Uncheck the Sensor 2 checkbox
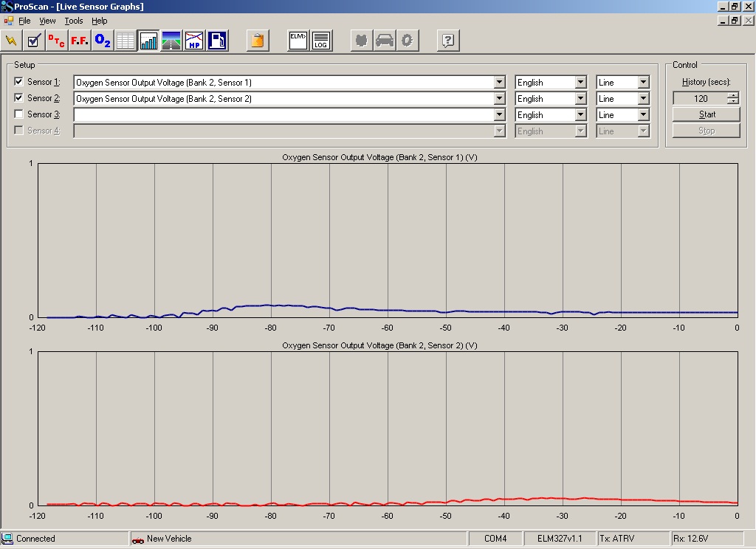The width and height of the screenshot is (756, 549). tap(19, 98)
